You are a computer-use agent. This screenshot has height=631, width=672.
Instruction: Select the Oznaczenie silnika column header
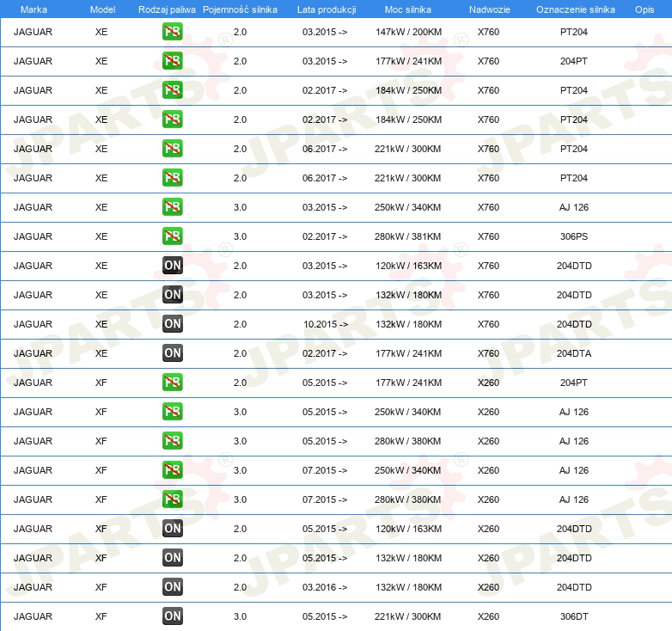click(575, 9)
